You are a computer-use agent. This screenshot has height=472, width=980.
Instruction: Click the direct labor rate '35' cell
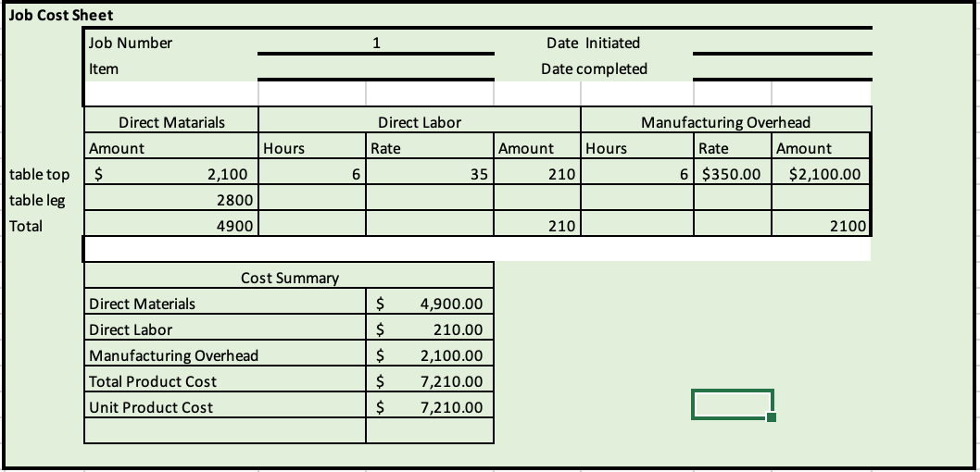[x=430, y=174]
